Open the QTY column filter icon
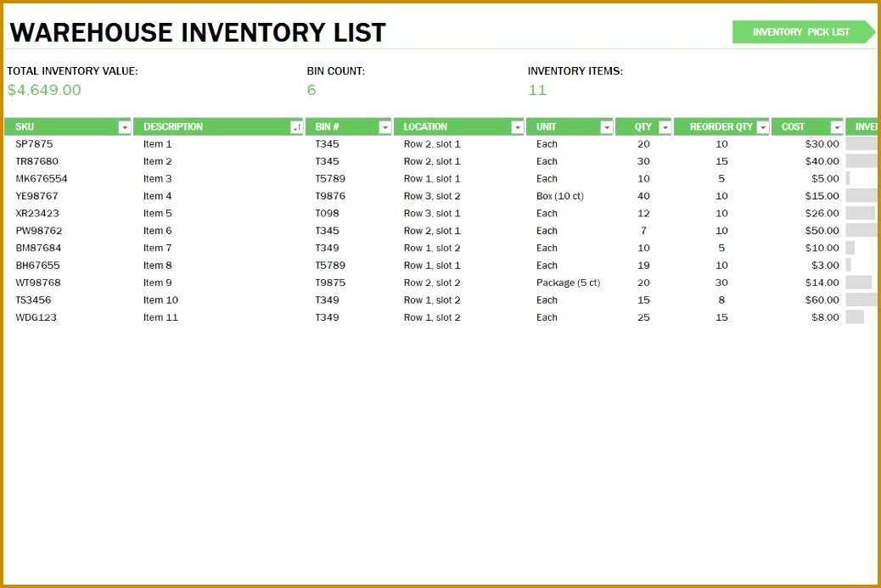This screenshot has height=588, width=881. (666, 126)
